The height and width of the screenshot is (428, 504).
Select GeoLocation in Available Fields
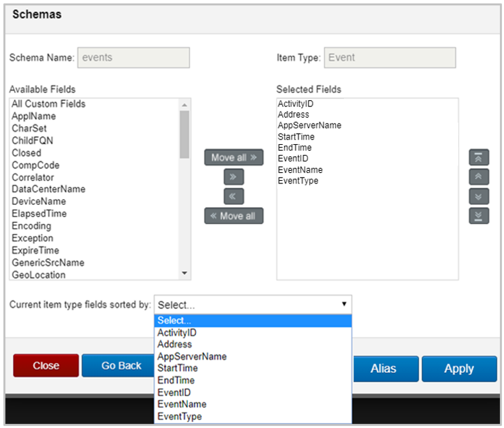pos(94,275)
